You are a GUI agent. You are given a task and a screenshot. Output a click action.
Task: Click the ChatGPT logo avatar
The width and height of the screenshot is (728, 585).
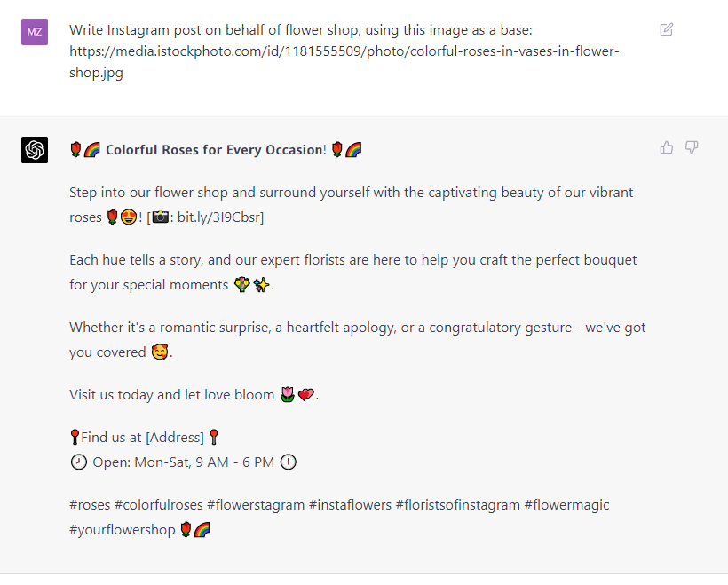(x=35, y=150)
